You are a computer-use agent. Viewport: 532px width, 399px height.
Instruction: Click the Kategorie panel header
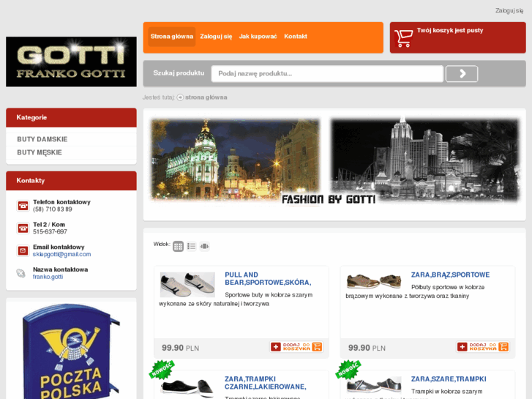pyautogui.click(x=71, y=117)
